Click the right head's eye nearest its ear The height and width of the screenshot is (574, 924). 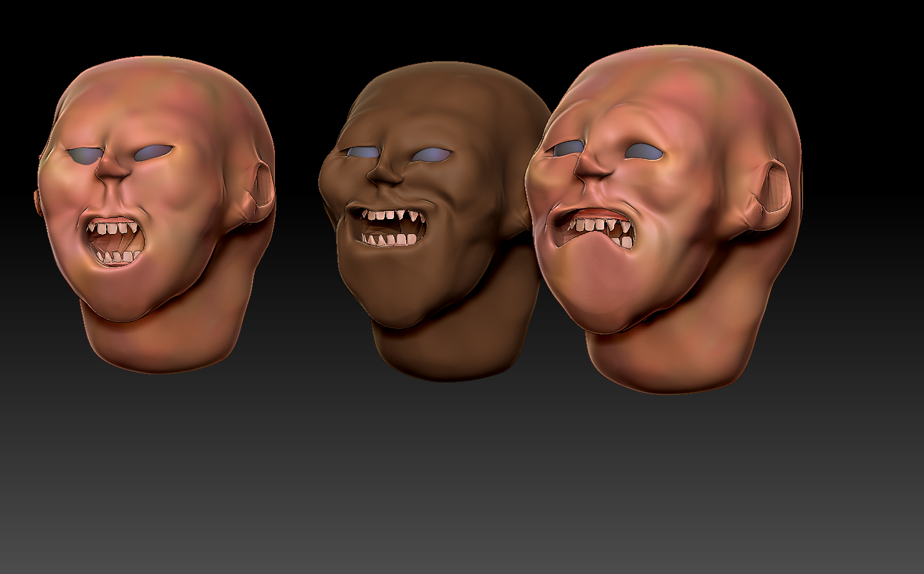(644, 152)
